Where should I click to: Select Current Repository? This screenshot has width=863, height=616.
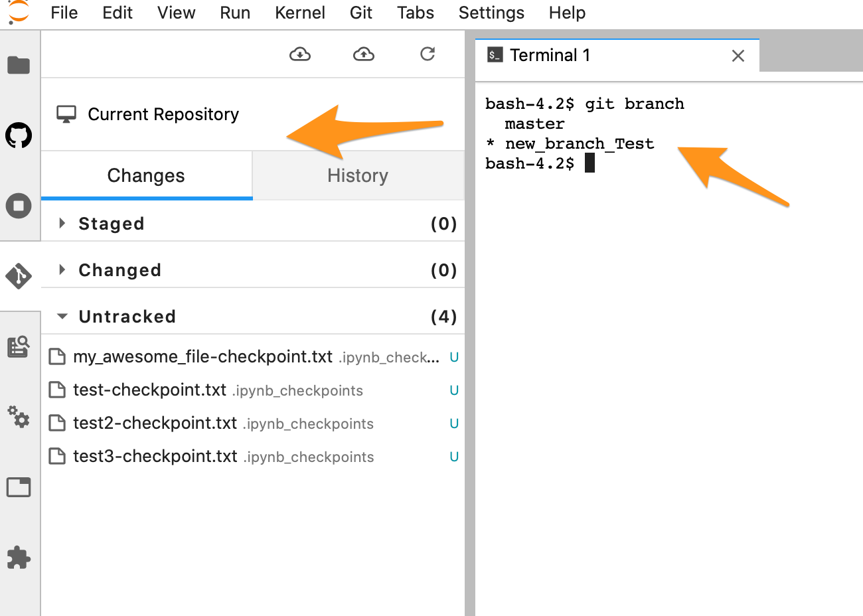[162, 114]
